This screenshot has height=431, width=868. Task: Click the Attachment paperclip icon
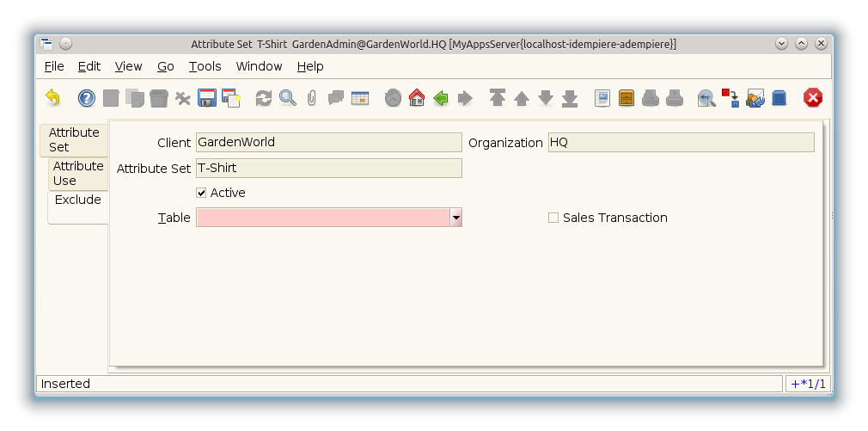click(x=312, y=98)
